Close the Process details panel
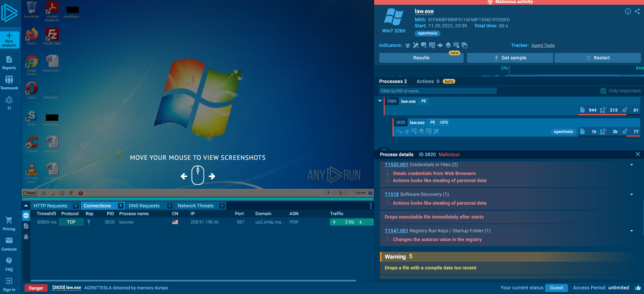The height and width of the screenshot is (294, 644). coord(638,154)
